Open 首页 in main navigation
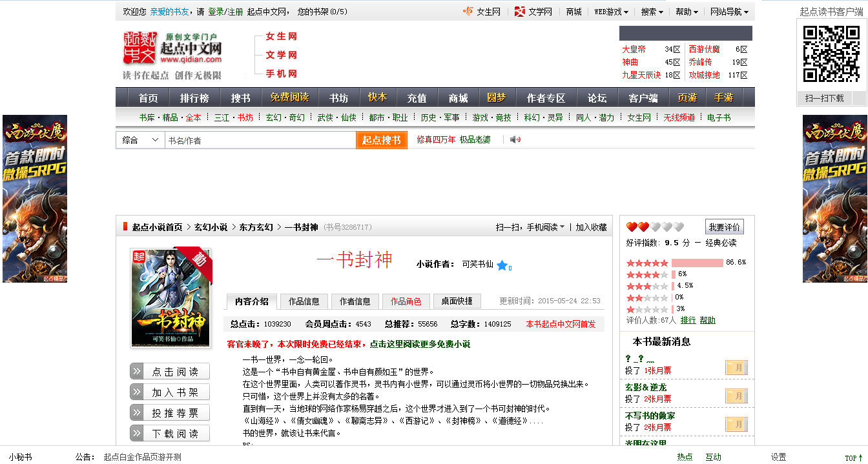Screen dimensions: 868x464 tap(148, 98)
